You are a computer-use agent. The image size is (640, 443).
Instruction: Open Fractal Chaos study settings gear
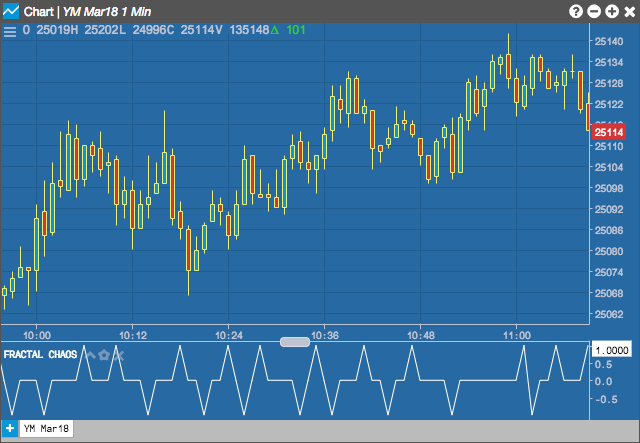[104, 355]
